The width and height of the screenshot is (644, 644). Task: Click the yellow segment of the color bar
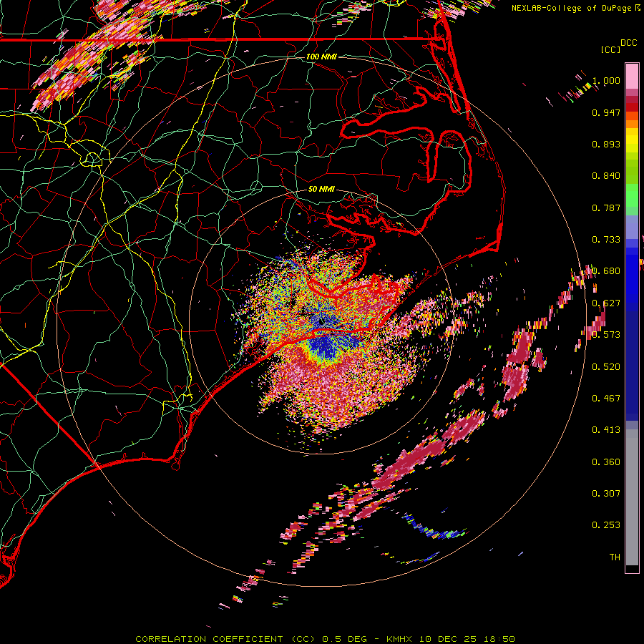click(632, 141)
